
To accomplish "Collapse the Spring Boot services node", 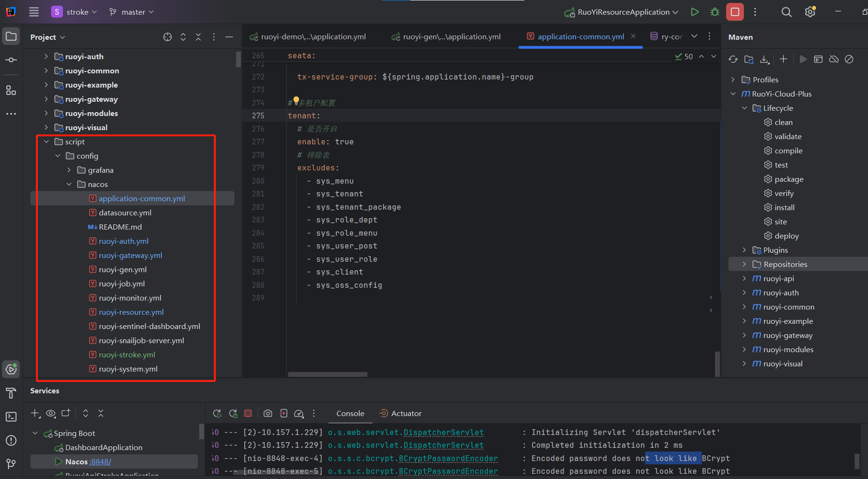I will (35, 433).
